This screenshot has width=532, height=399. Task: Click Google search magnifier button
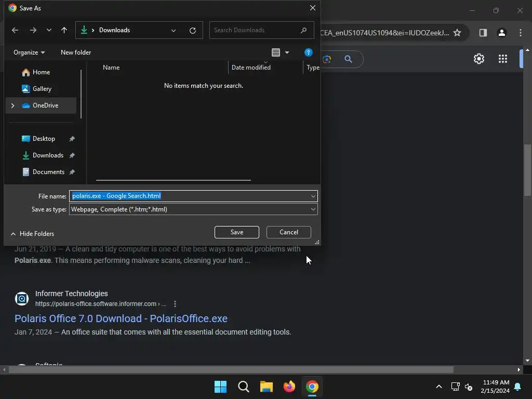(x=348, y=59)
